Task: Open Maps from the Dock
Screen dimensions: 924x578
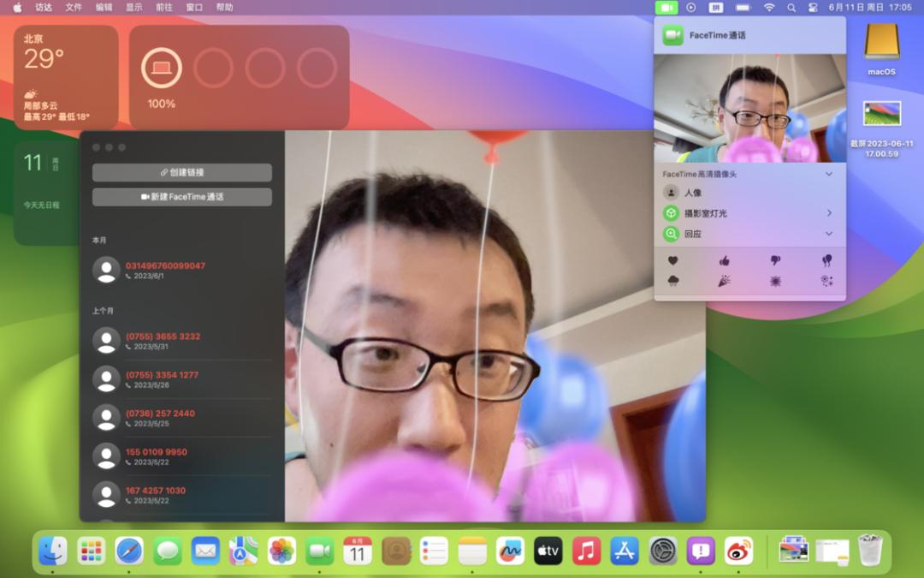Action: pyautogui.click(x=243, y=551)
